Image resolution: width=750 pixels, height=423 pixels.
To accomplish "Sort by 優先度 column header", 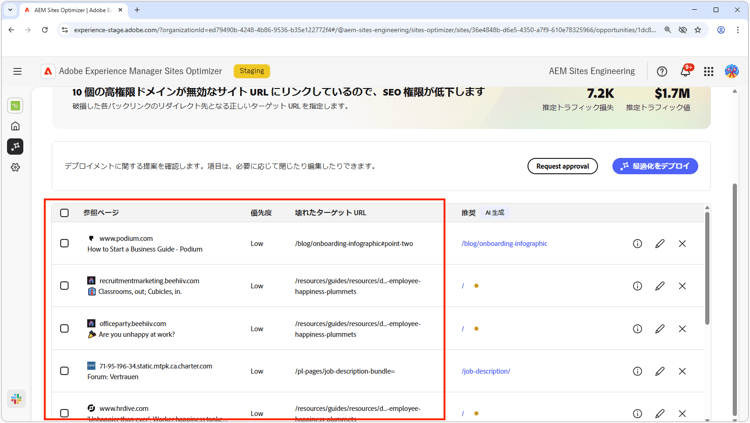I will [x=261, y=213].
